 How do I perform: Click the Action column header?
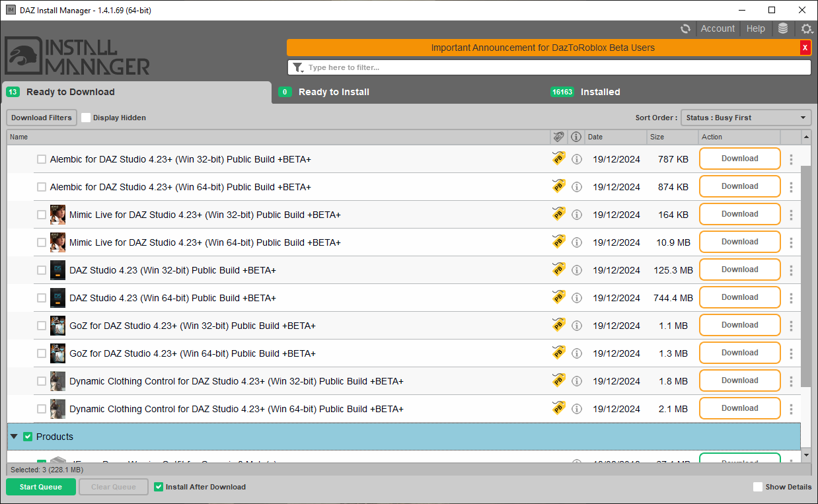click(x=739, y=137)
